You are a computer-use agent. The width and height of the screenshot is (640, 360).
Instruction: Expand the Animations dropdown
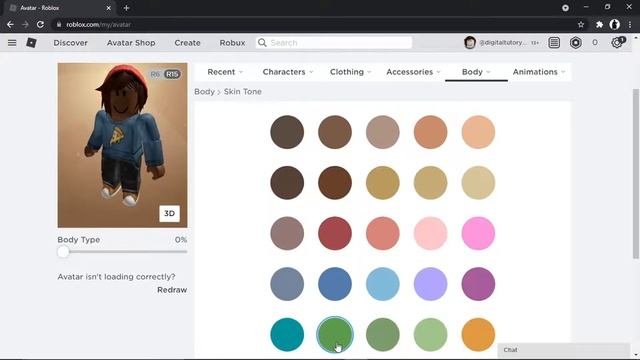(x=539, y=72)
